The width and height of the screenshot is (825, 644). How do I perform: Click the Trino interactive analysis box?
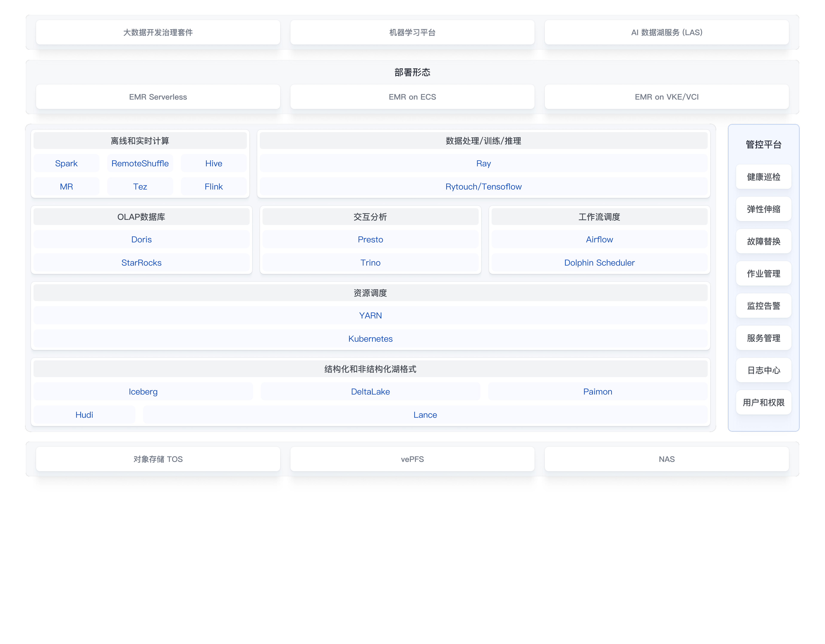[370, 263]
